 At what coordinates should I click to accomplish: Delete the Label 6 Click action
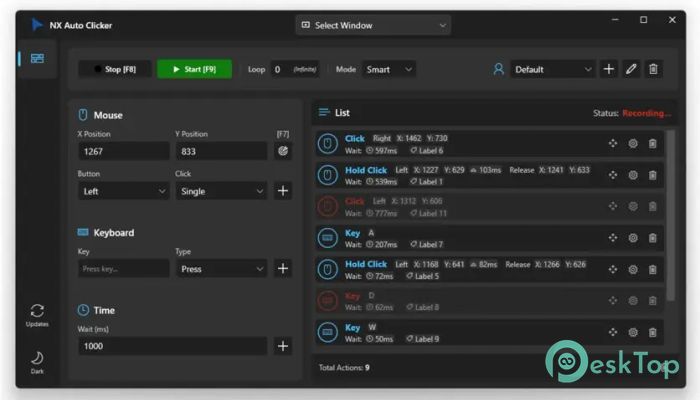coord(653,143)
